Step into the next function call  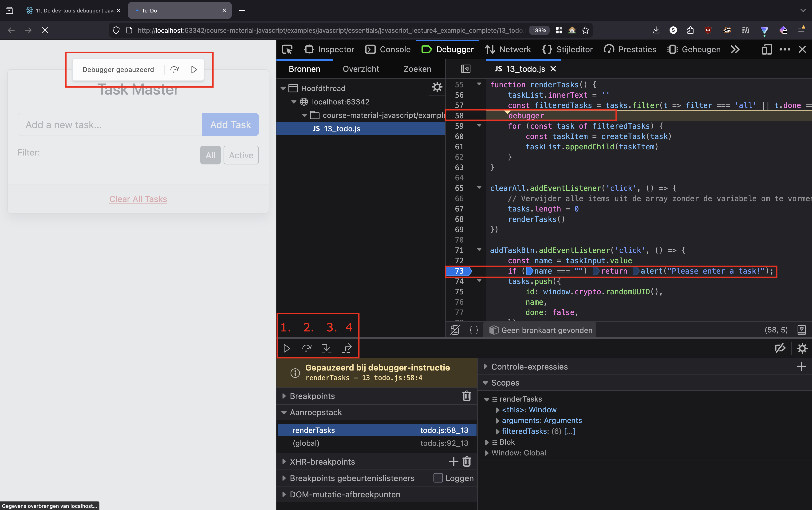click(x=326, y=348)
